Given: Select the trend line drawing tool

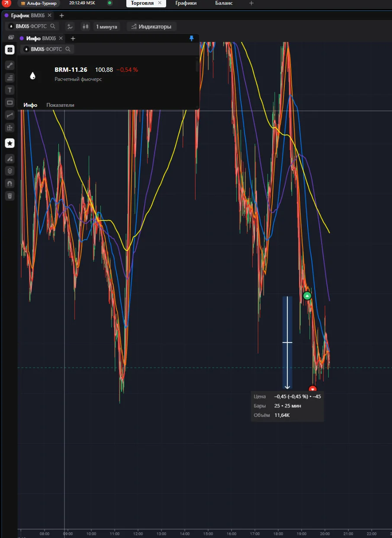Looking at the screenshot, I should 10,65.
